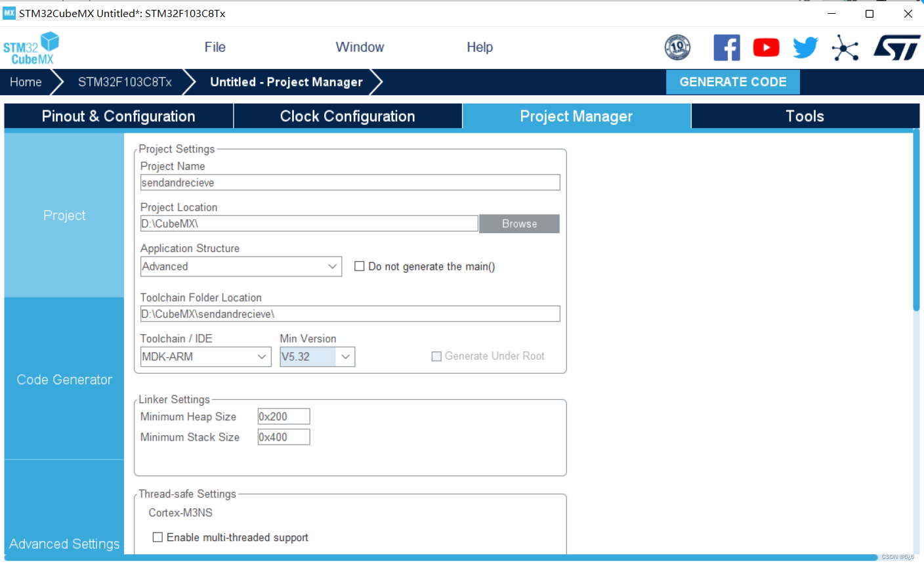924x566 pixels.
Task: Open the Twitter bird icon link
Action: pyautogui.click(x=805, y=47)
